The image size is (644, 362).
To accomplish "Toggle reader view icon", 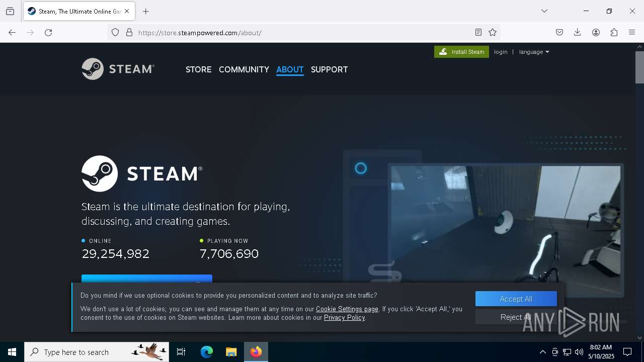I will [x=478, y=33].
